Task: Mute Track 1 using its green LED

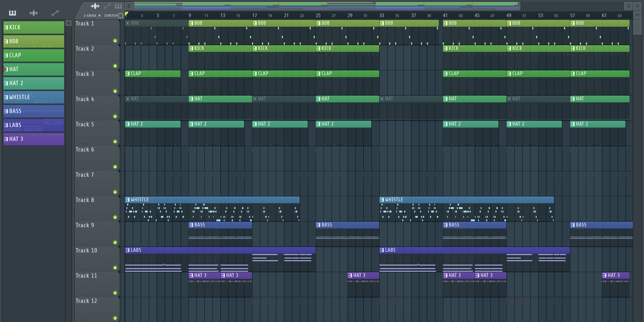Action: [115, 41]
